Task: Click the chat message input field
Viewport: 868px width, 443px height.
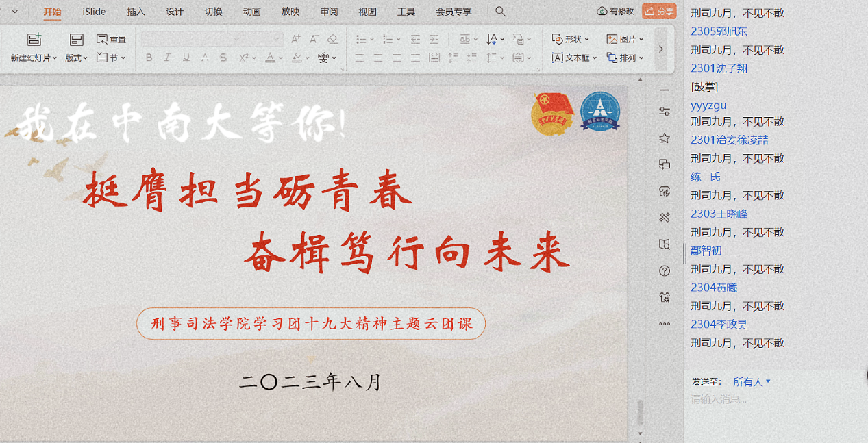Action: 767,399
